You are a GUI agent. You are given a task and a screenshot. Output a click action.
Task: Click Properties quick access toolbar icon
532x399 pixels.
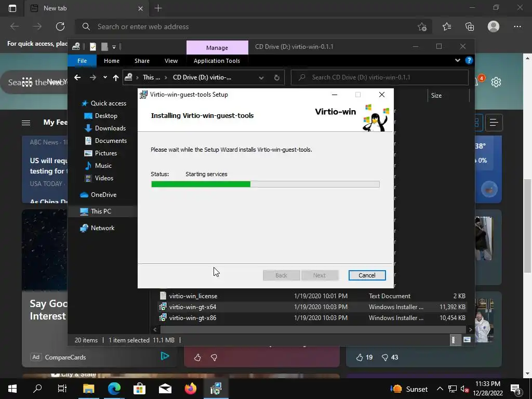click(x=93, y=46)
